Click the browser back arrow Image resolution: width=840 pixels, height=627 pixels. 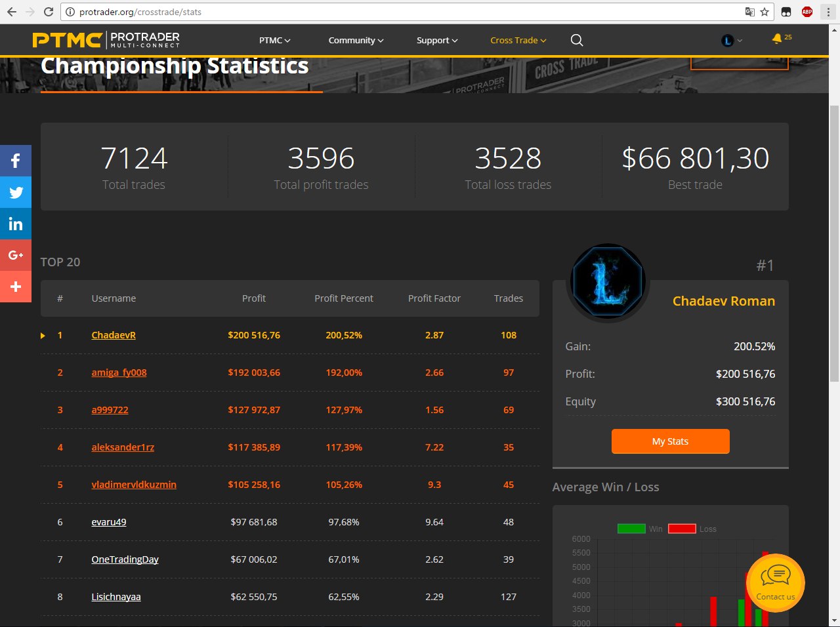click(12, 12)
